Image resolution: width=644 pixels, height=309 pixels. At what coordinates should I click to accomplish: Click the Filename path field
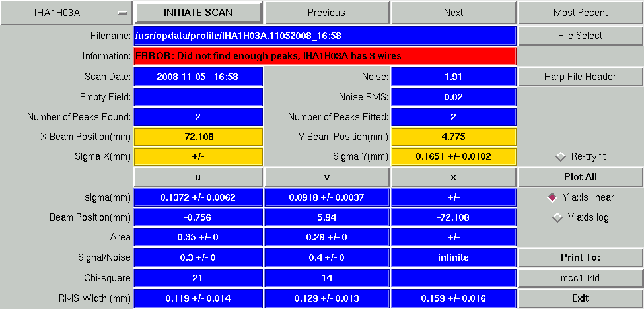click(x=325, y=36)
